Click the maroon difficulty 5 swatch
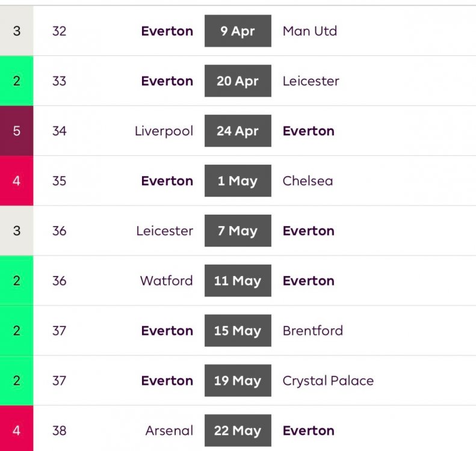 tap(16, 131)
